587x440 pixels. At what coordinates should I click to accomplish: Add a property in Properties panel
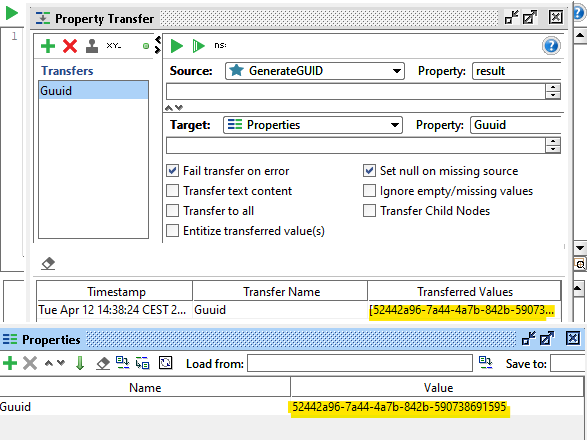point(10,363)
